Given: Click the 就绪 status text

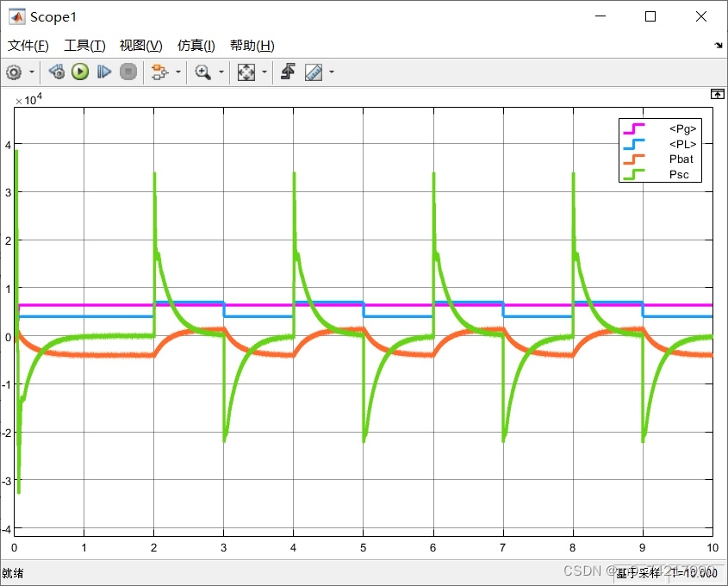Looking at the screenshot, I should (13, 573).
